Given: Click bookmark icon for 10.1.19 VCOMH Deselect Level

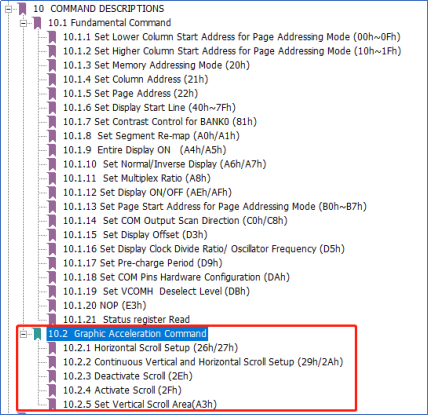Looking at the screenshot, I should [52, 291].
